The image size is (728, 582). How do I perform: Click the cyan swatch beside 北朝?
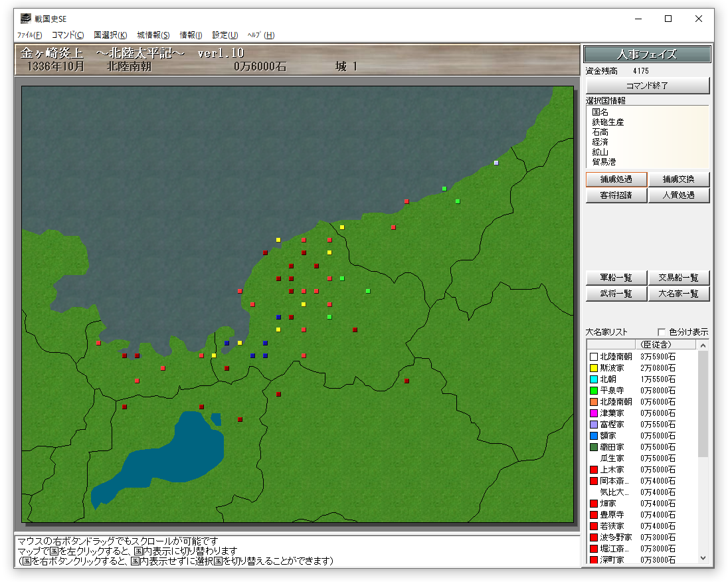pos(594,379)
